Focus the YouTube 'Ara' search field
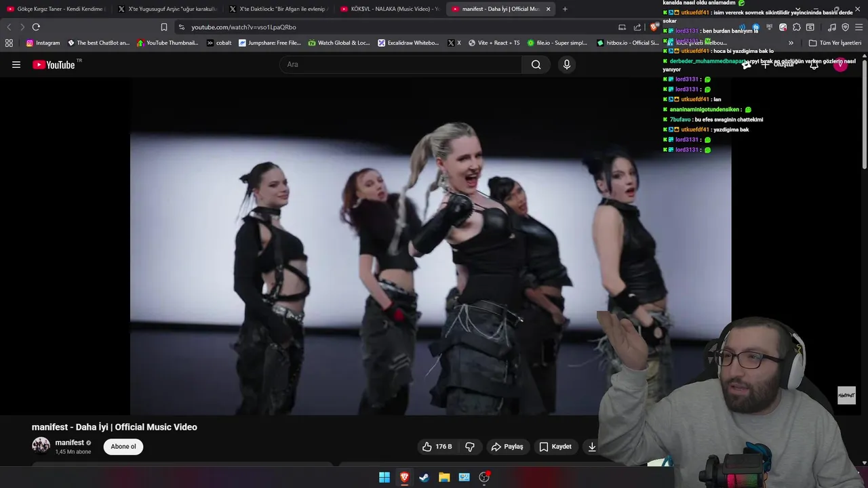The image size is (868, 488). (x=401, y=64)
